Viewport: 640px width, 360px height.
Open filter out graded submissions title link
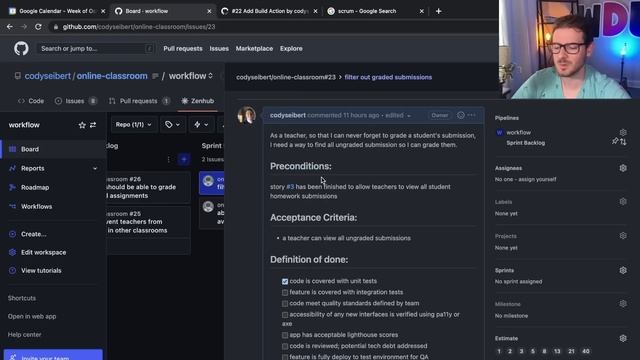[x=388, y=77]
